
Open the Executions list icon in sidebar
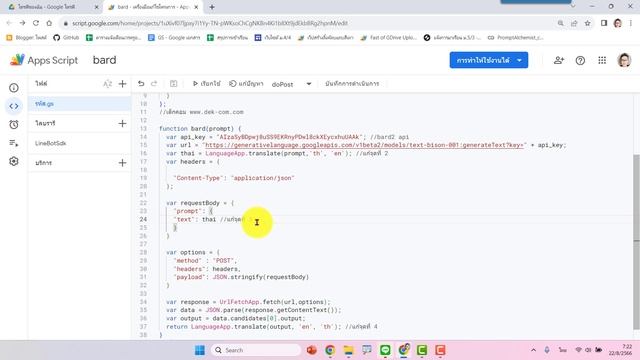tap(14, 143)
